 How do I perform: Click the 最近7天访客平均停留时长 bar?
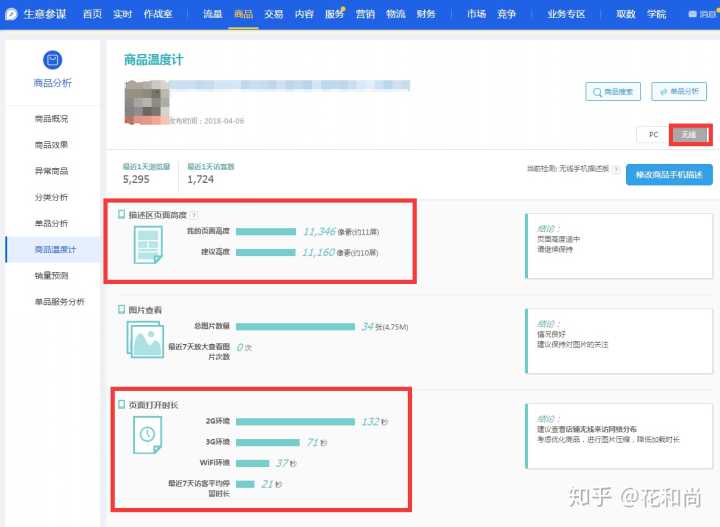245,484
